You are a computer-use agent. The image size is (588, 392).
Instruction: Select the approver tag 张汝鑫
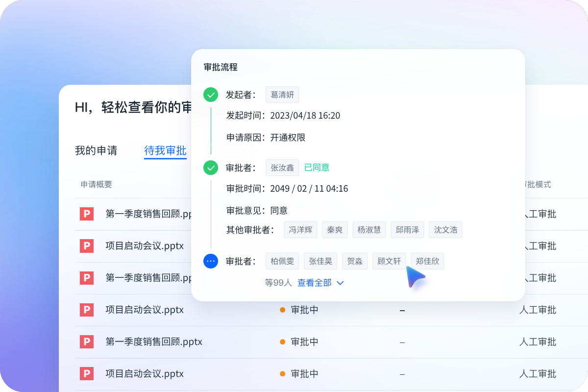(282, 168)
